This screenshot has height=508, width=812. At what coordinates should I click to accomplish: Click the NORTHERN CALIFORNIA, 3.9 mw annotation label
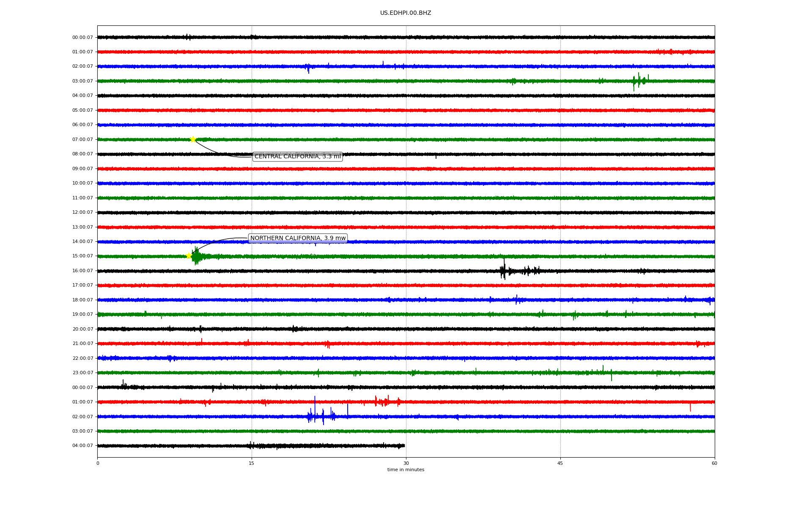298,238
